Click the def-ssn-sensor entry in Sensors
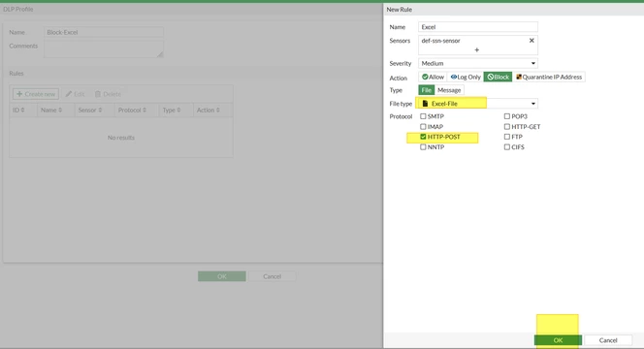Screen dimensions: 644x349 point(440,41)
